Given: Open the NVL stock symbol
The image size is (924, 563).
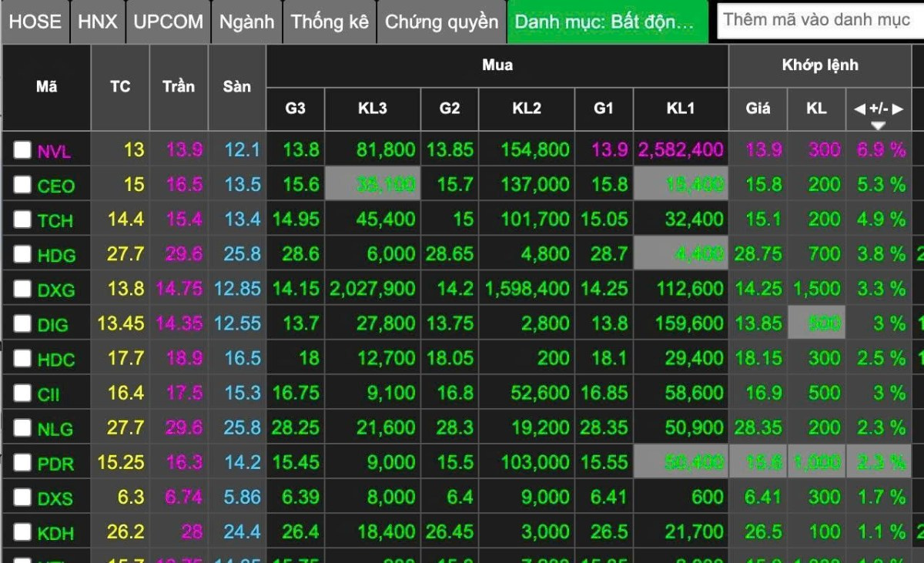Looking at the screenshot, I should [54, 151].
